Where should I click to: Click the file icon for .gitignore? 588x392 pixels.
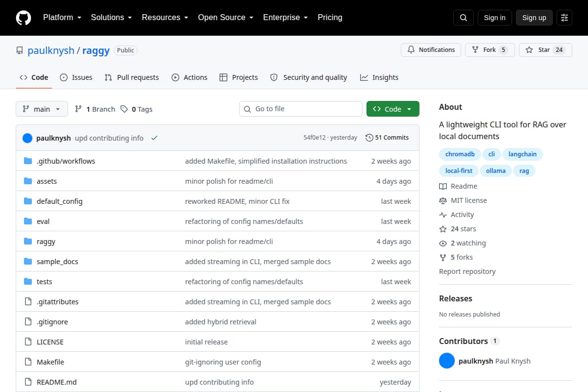coord(28,322)
